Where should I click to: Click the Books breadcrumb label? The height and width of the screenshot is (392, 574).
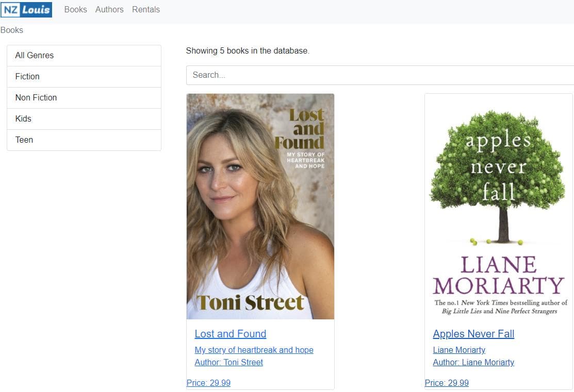[11, 30]
